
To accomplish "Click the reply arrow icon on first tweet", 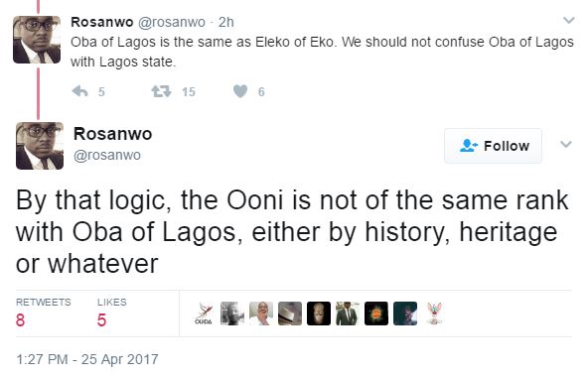I will click(79, 91).
